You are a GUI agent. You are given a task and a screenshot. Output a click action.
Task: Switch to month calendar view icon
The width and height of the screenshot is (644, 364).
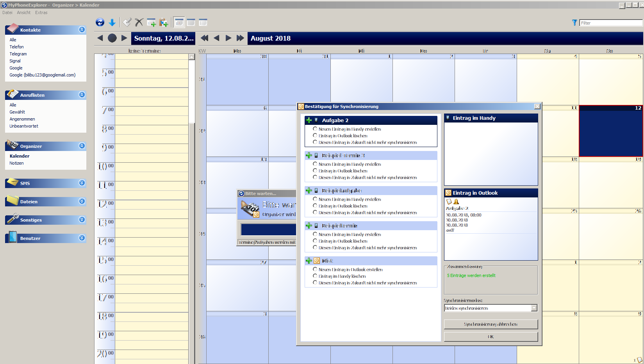[x=179, y=22]
